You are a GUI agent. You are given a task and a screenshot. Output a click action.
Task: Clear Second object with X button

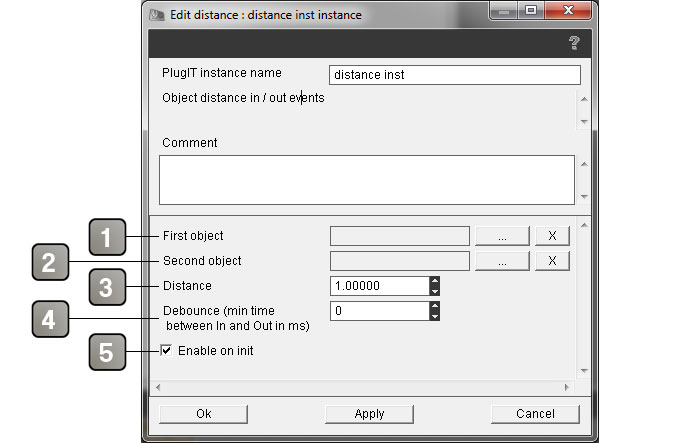click(552, 261)
